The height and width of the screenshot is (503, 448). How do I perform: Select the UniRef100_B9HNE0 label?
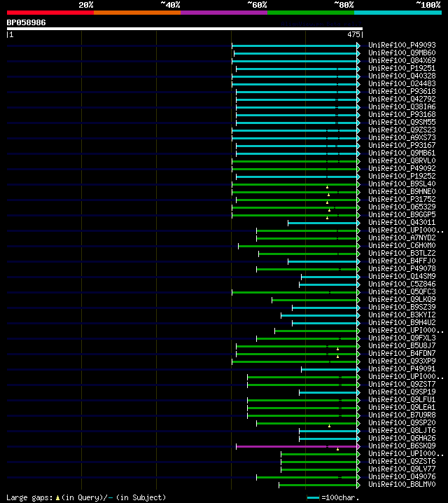coord(402,191)
